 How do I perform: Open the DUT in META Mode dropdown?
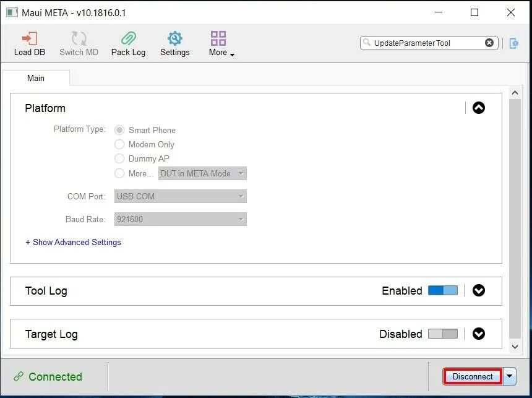coord(202,173)
